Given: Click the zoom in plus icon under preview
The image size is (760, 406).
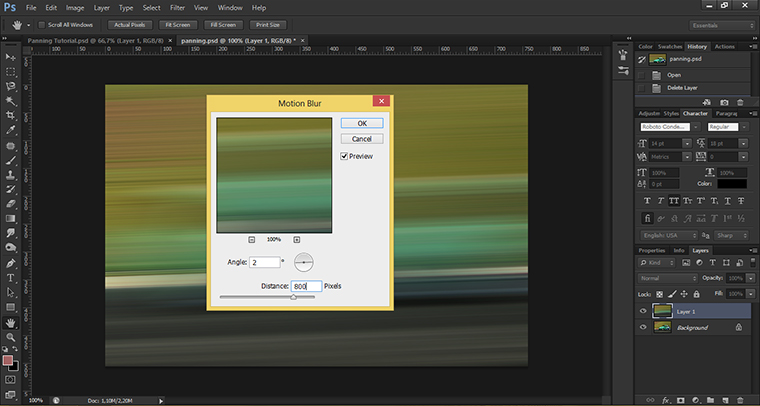Looking at the screenshot, I should click(297, 240).
